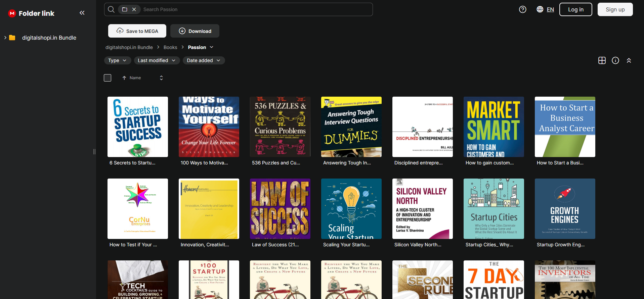This screenshot has width=644, height=299.
Task: Select digitalshopi.in Bundle in sidebar tree
Action: click(x=49, y=38)
